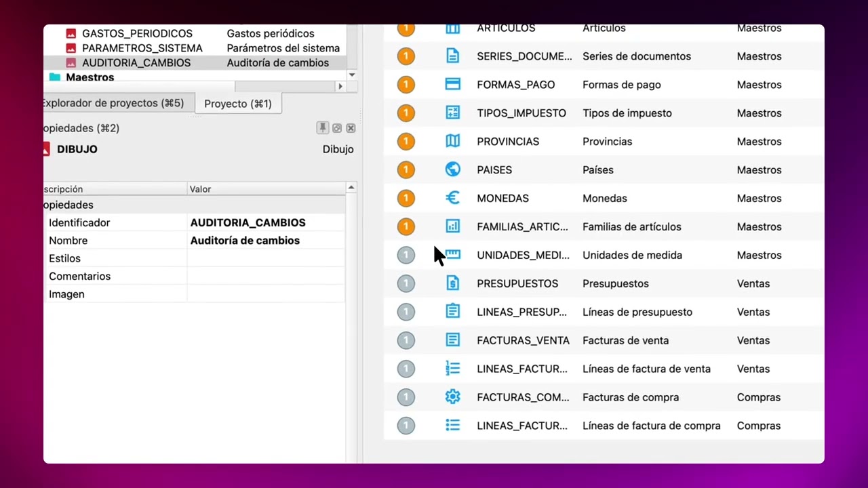Screen dimensions: 868x488
Task: Click the gray 1 badge in the UNIDADES_MEDI row
Action: click(406, 256)
